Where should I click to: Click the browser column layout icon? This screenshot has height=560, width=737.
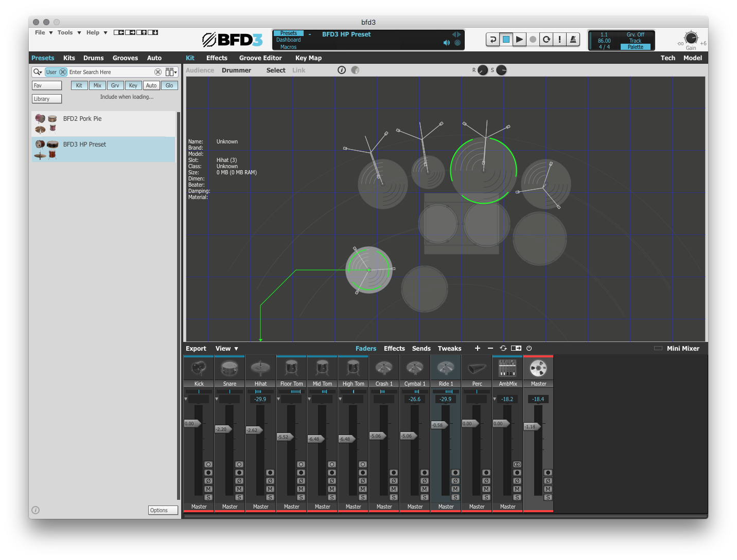click(x=170, y=72)
